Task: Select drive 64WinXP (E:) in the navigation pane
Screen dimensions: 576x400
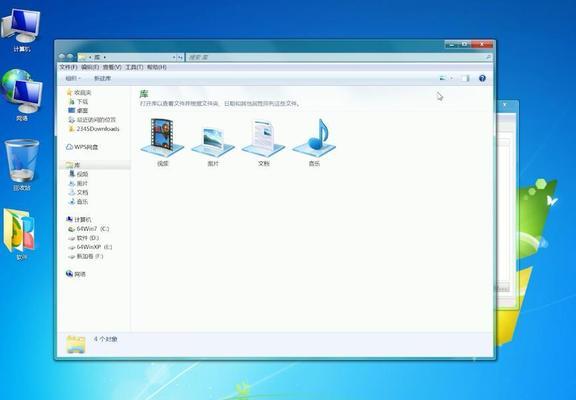Action: (x=90, y=247)
